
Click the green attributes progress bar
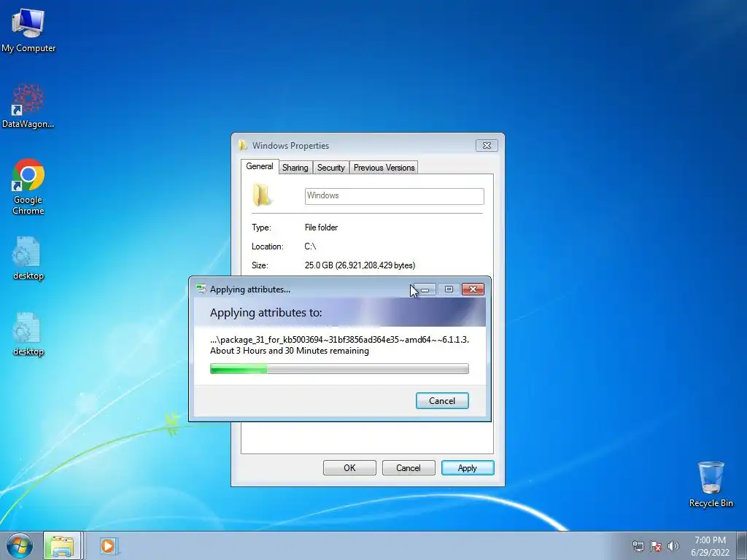tap(339, 368)
